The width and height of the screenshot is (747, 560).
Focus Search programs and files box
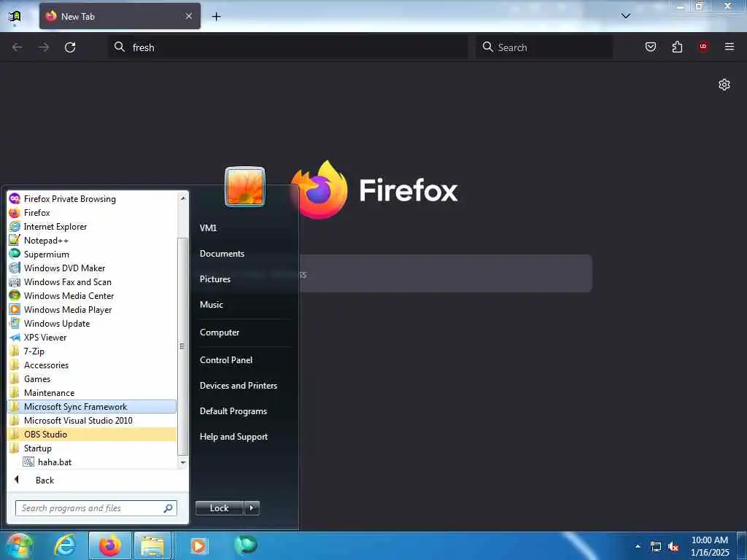tap(96, 508)
